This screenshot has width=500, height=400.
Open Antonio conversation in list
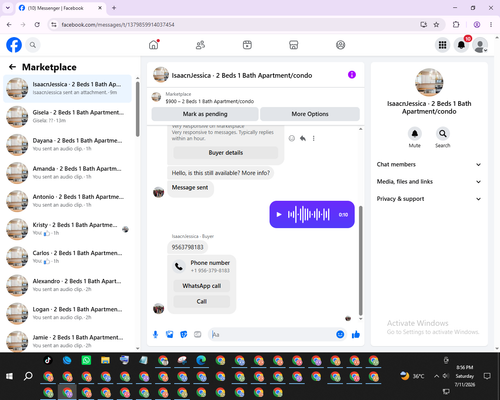[67, 201]
